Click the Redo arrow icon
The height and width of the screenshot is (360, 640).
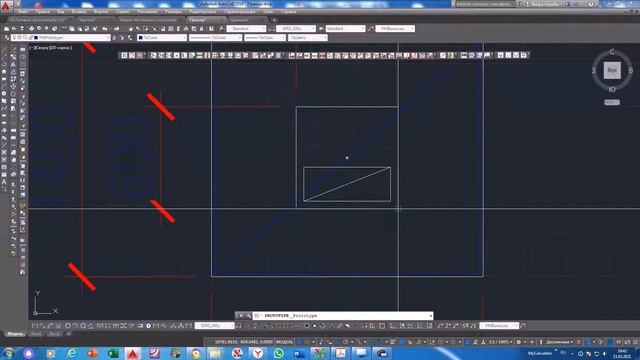tap(116, 29)
